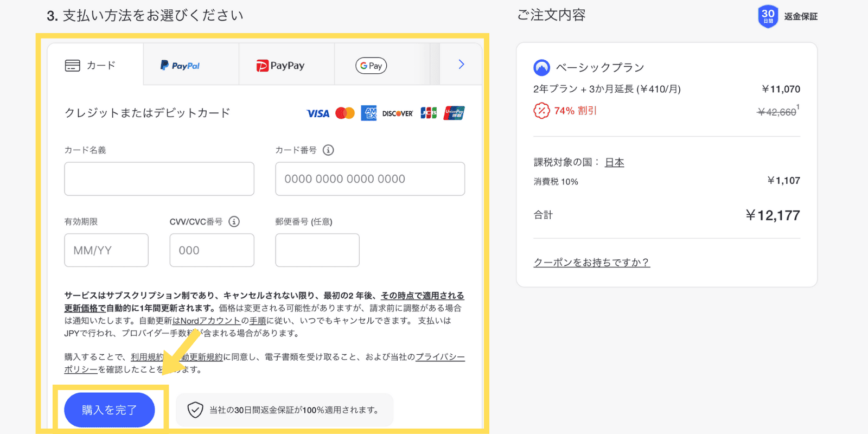Click the Mastercard logo
868x434 pixels.
coord(345,113)
